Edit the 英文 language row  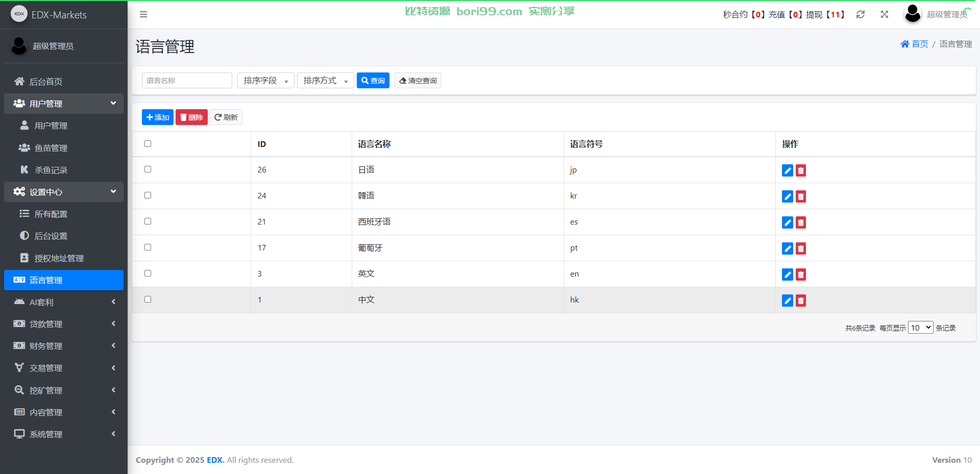(x=788, y=275)
